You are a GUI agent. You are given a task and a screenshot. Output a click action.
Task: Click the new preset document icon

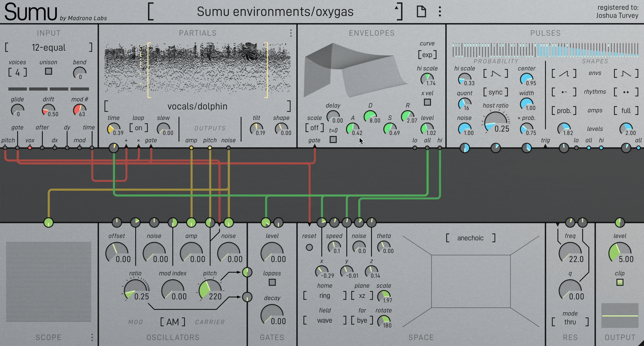coord(421,11)
